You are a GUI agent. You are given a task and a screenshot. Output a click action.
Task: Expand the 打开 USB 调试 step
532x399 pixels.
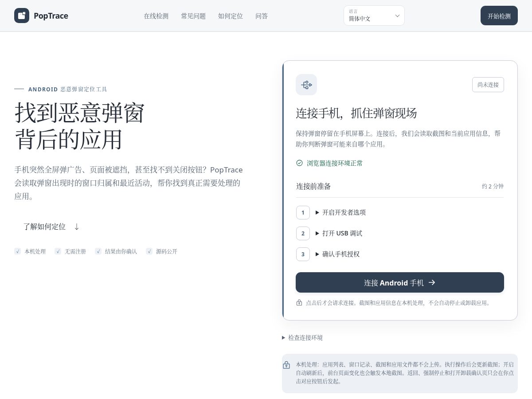[339, 233]
